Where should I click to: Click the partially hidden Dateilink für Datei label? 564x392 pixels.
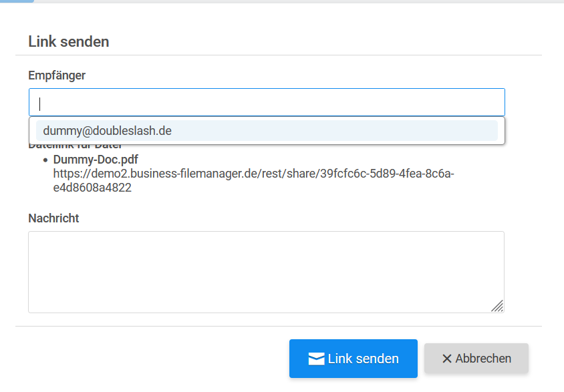tap(75, 146)
